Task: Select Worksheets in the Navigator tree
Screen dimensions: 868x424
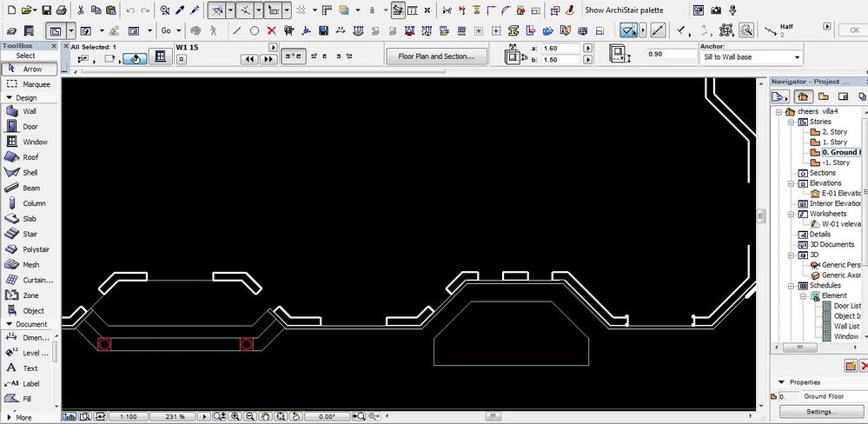Action: pyautogui.click(x=827, y=214)
